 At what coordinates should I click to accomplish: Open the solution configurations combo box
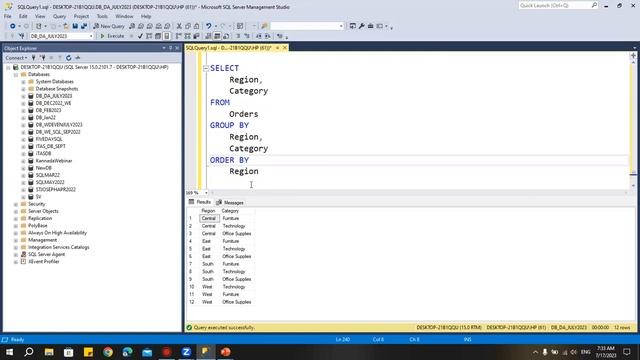[307, 26]
